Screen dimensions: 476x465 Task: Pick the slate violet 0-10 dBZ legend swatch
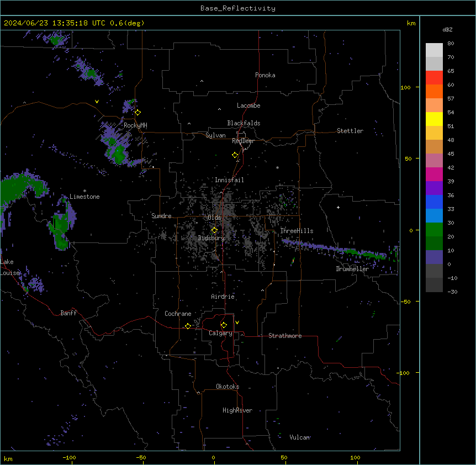[434, 257]
